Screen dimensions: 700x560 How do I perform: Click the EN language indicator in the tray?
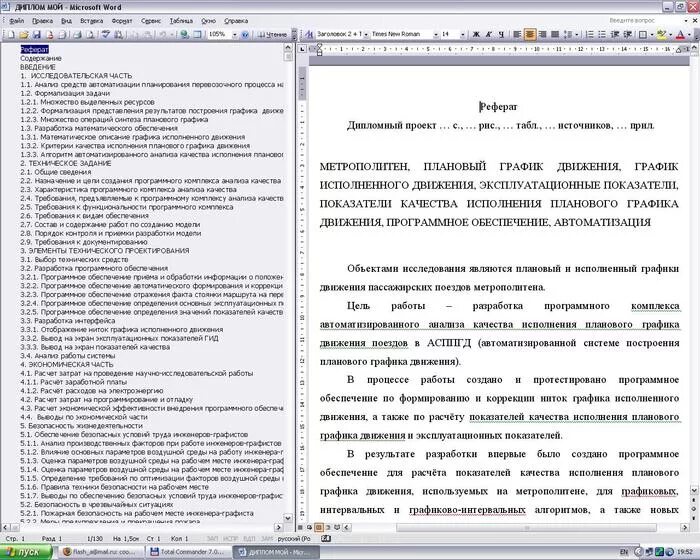[624, 552]
